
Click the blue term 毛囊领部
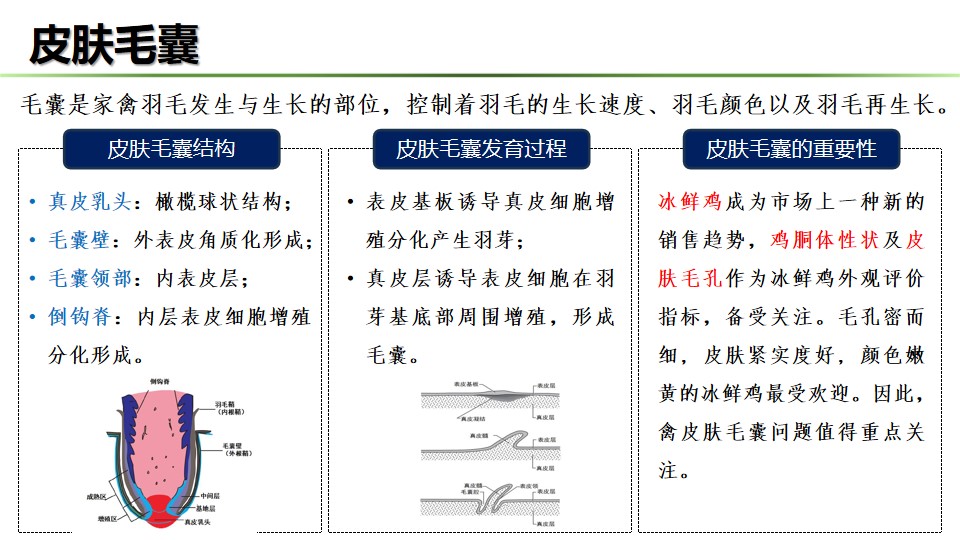click(x=90, y=278)
